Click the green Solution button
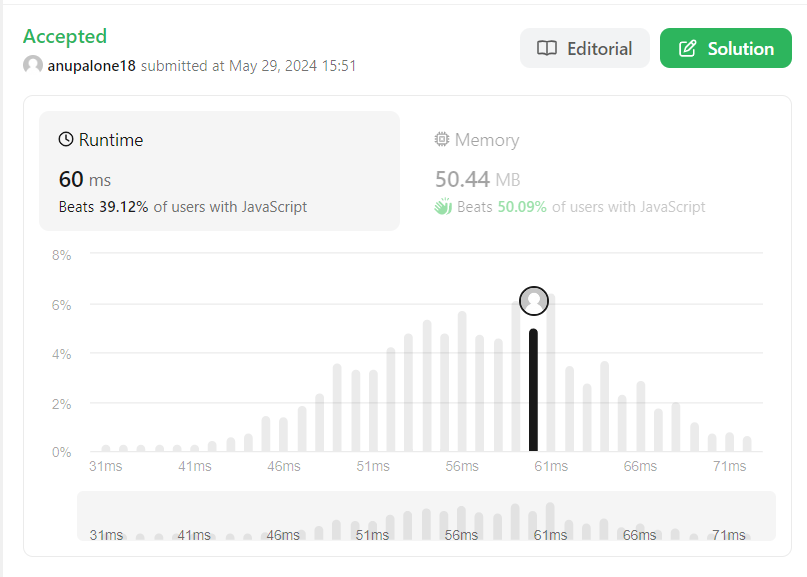This screenshot has height=577, width=807. [x=726, y=48]
